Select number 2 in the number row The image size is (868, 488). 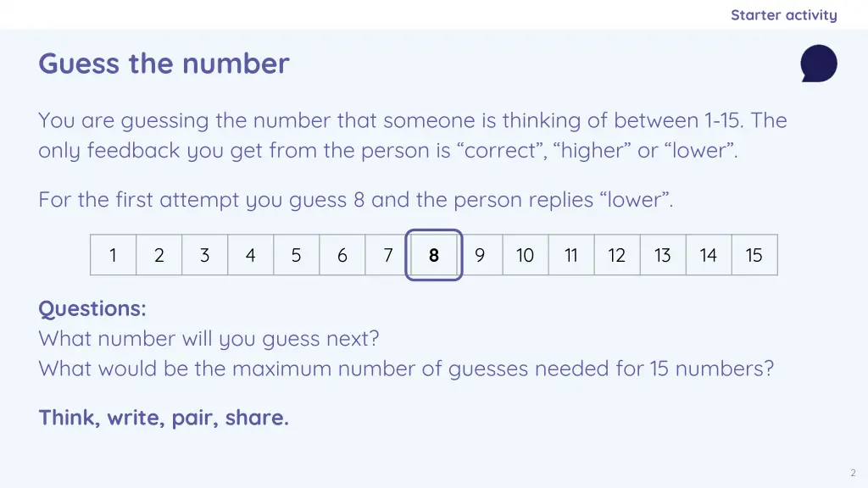[159, 255]
